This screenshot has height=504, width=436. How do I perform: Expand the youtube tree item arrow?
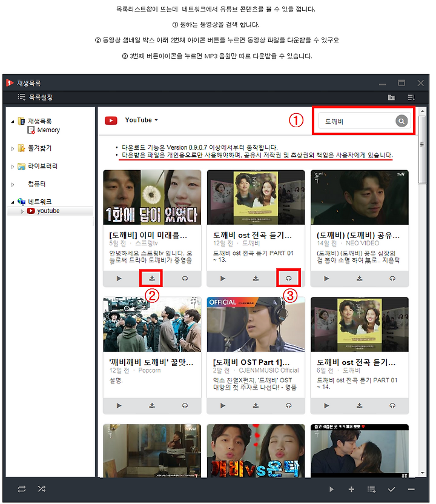(x=22, y=211)
